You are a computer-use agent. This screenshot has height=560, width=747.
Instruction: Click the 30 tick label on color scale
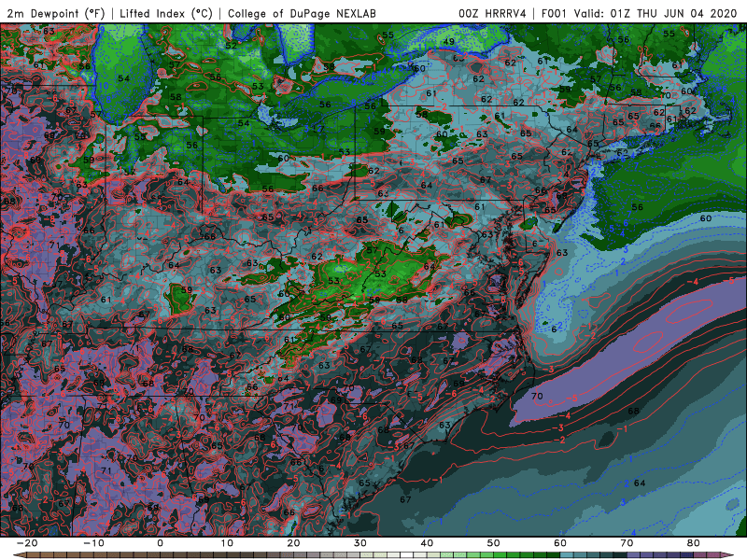pyautogui.click(x=360, y=543)
